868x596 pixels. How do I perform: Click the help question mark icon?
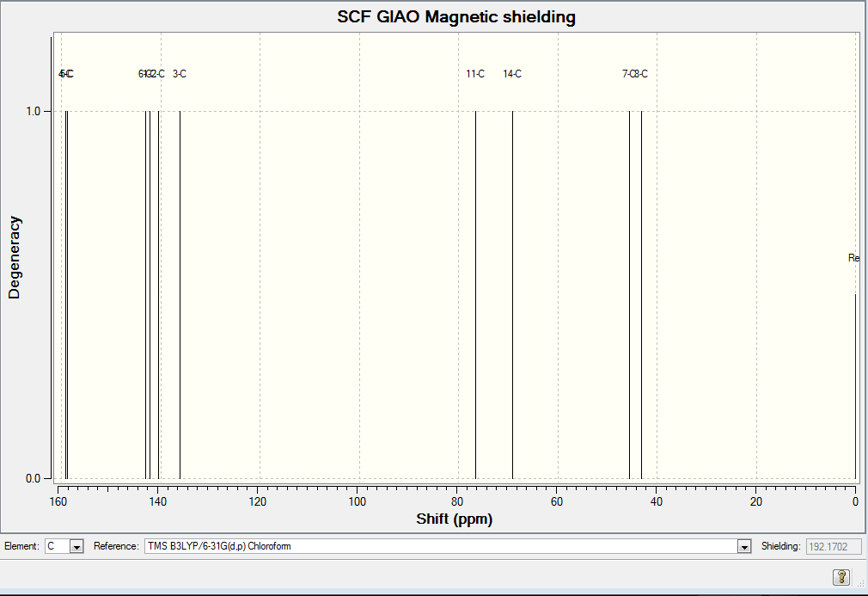840,577
